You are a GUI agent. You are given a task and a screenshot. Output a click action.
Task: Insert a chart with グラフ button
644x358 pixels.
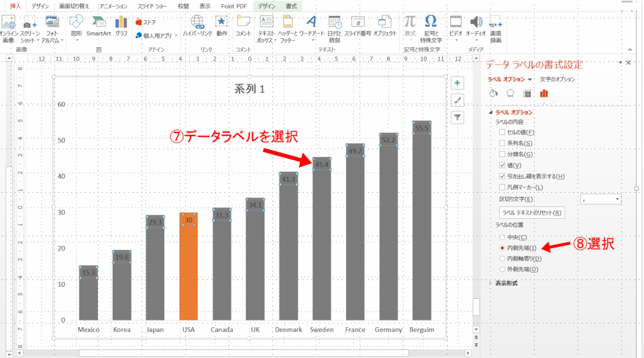click(121, 27)
